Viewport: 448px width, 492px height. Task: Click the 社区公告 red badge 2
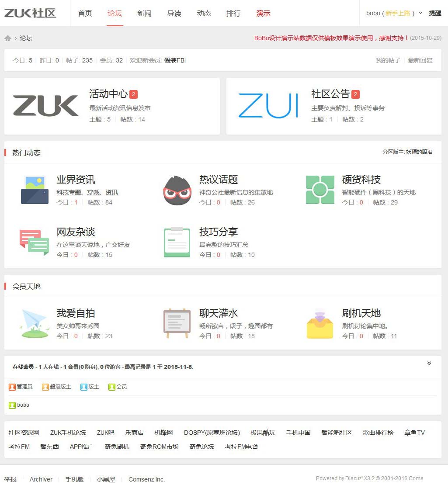[355, 94]
